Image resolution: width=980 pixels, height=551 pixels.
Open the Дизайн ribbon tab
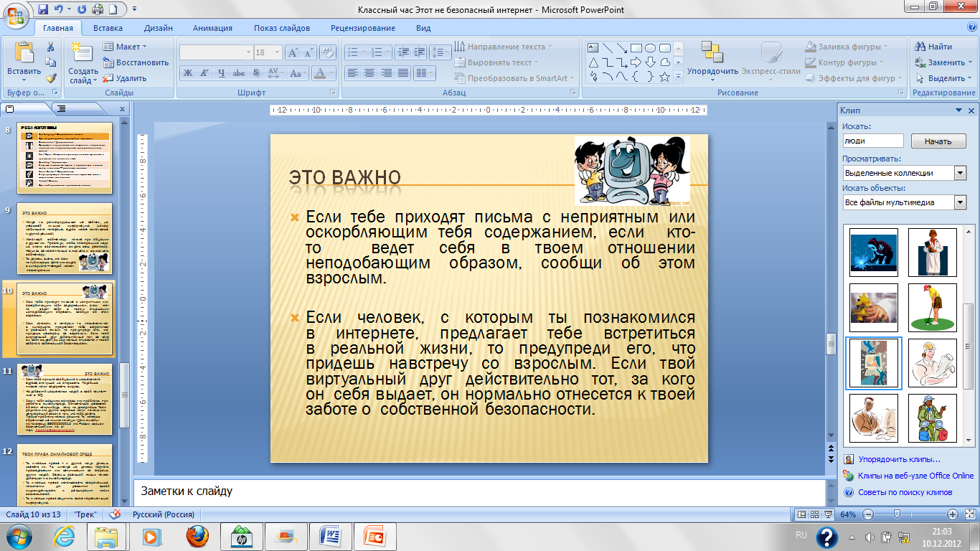pos(158,28)
